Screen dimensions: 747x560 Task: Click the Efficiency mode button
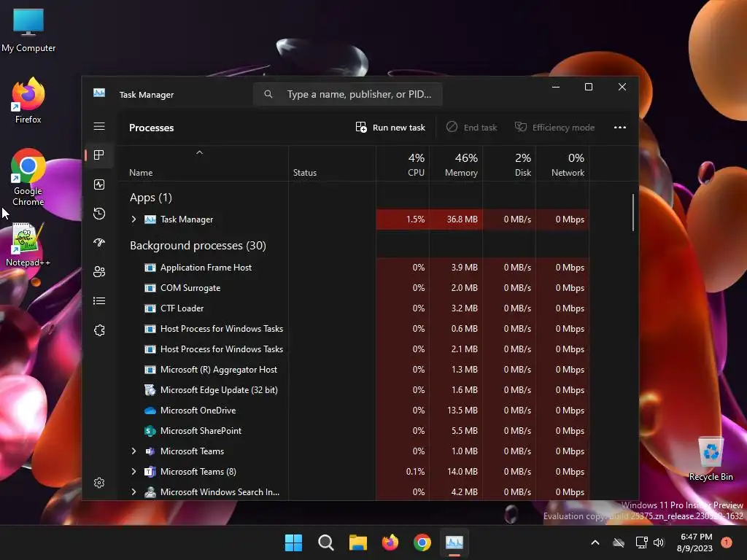coord(554,127)
